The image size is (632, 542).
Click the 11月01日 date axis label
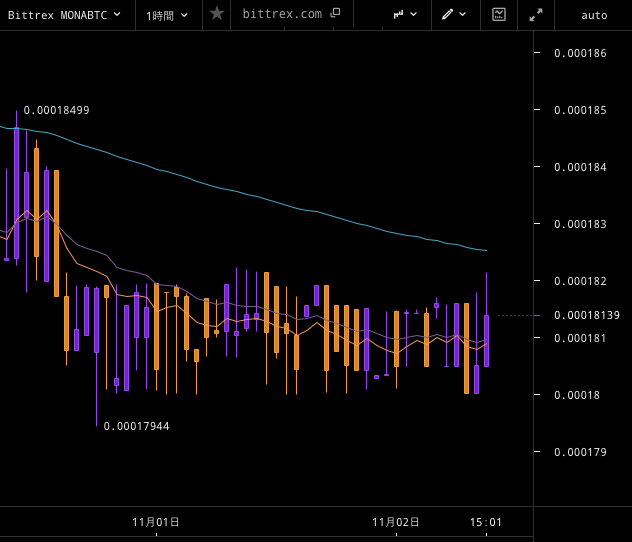click(x=156, y=522)
